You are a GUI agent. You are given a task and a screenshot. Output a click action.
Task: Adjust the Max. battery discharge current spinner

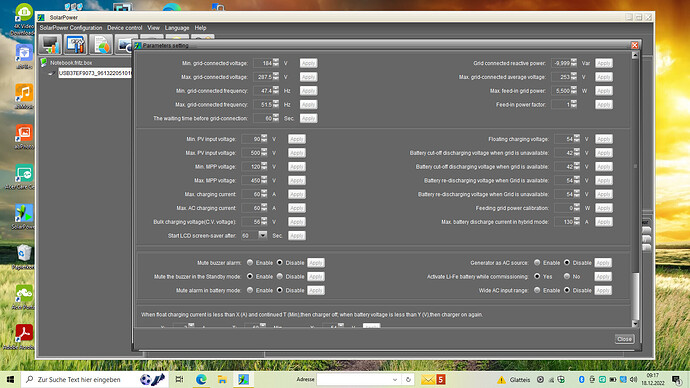coord(576,221)
